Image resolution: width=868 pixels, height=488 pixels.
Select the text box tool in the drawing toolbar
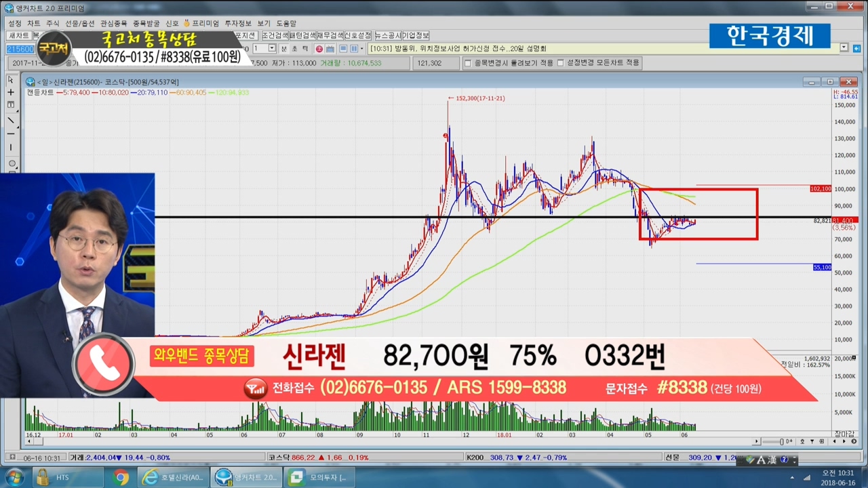(x=11, y=106)
